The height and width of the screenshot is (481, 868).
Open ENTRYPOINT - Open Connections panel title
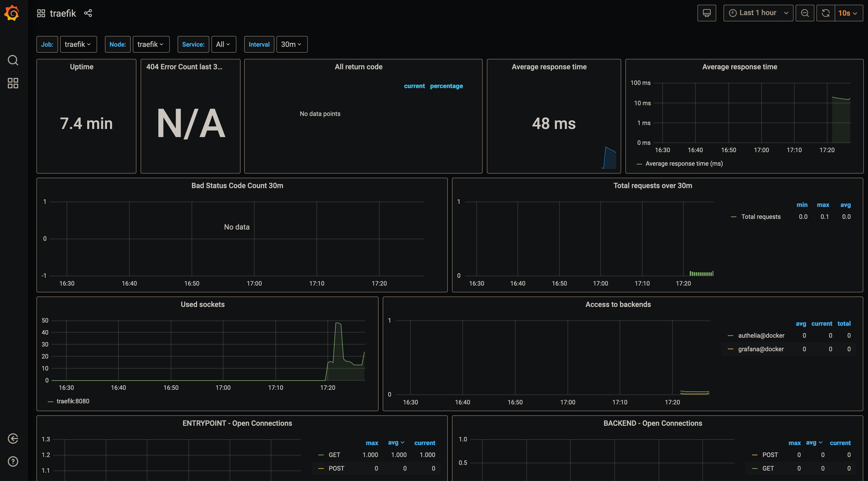pyautogui.click(x=237, y=423)
